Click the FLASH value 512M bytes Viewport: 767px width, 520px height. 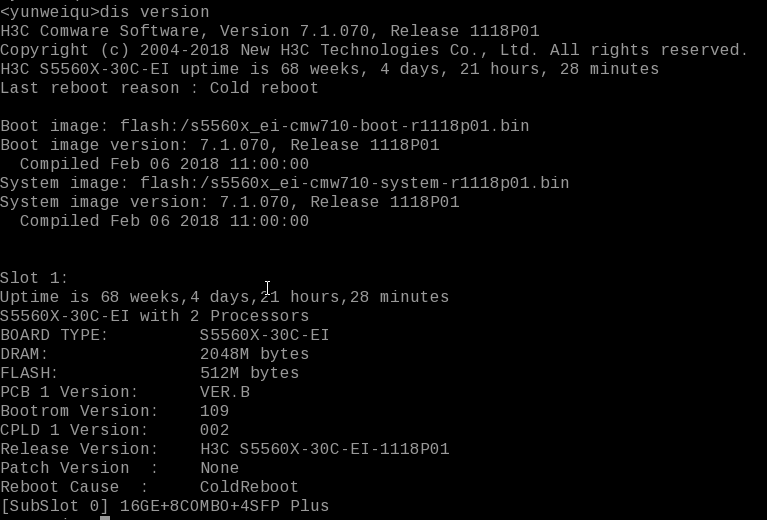[249, 373]
